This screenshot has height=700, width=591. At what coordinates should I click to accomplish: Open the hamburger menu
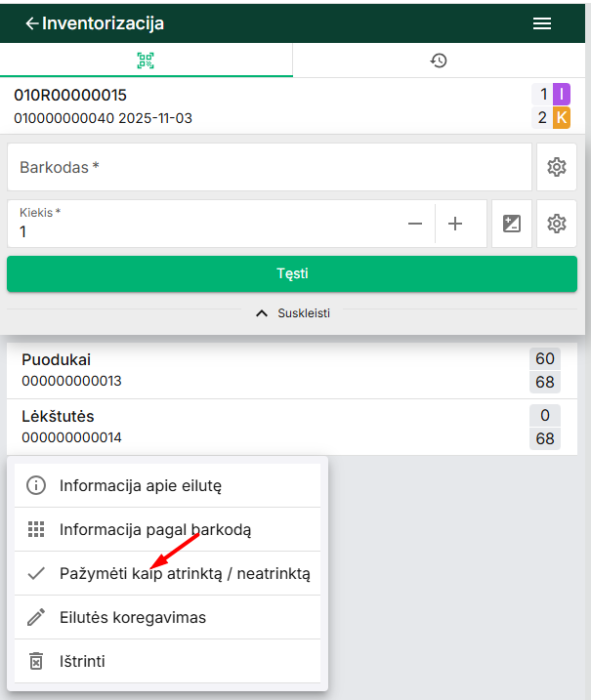[x=542, y=23]
